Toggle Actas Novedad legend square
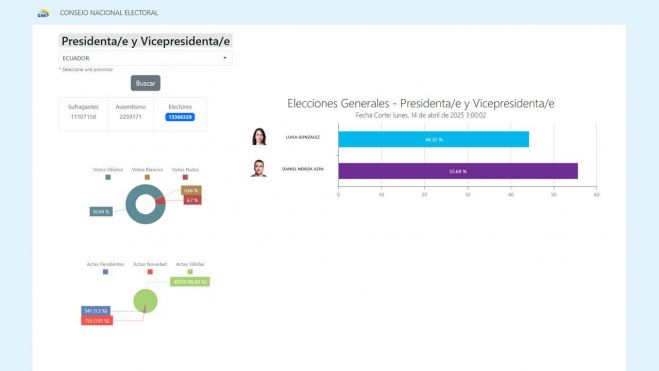 [150, 272]
